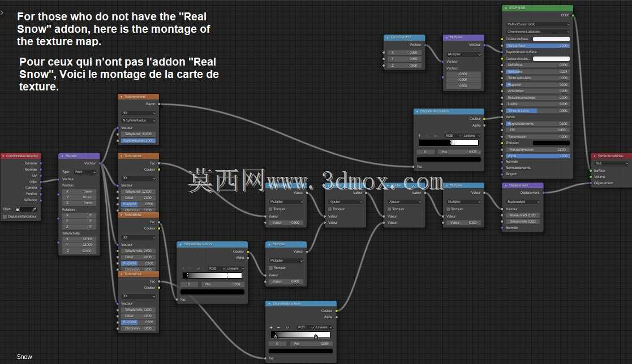Click the Émission black color swatch
Viewport: 632px width, 364px height.
551,143
